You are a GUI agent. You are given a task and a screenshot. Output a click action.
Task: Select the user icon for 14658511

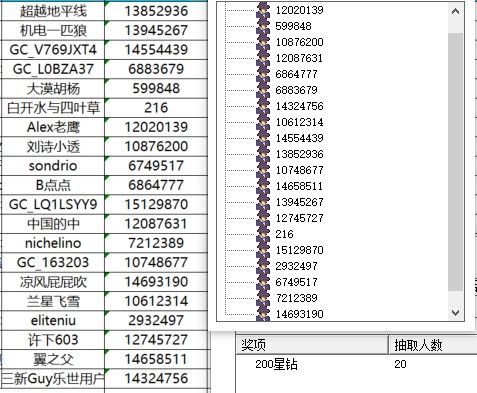point(263,186)
